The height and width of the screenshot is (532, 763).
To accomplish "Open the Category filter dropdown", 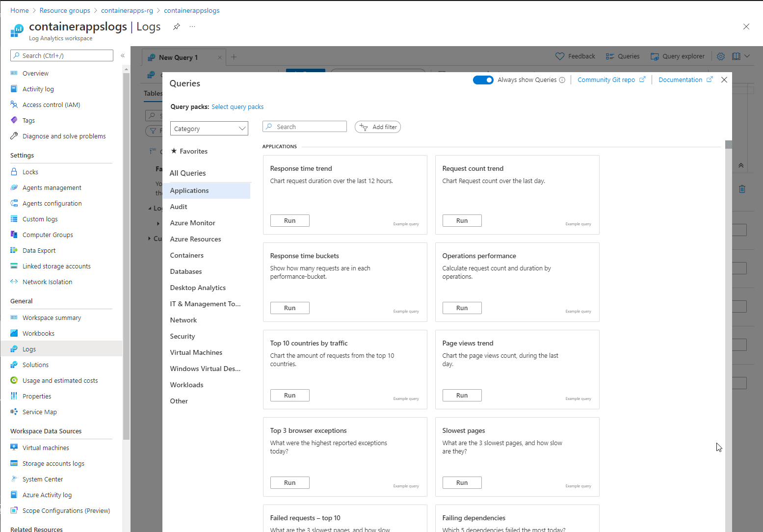I will tap(209, 128).
